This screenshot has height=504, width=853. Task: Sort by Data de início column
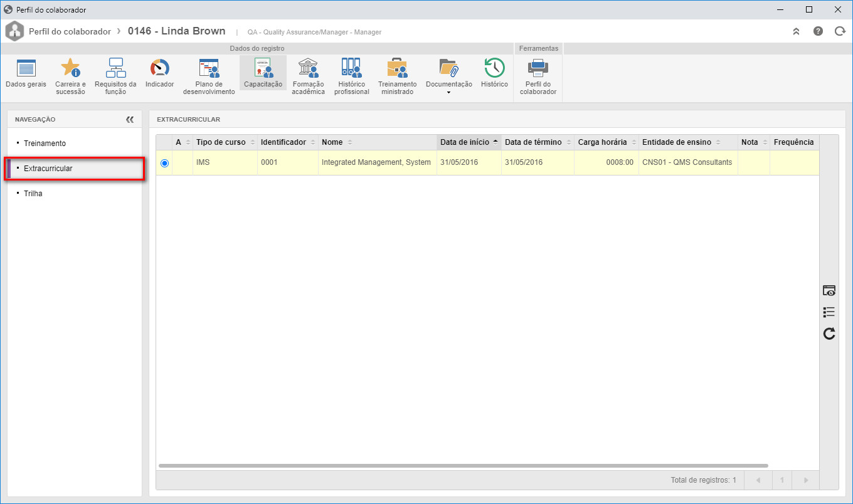point(469,142)
